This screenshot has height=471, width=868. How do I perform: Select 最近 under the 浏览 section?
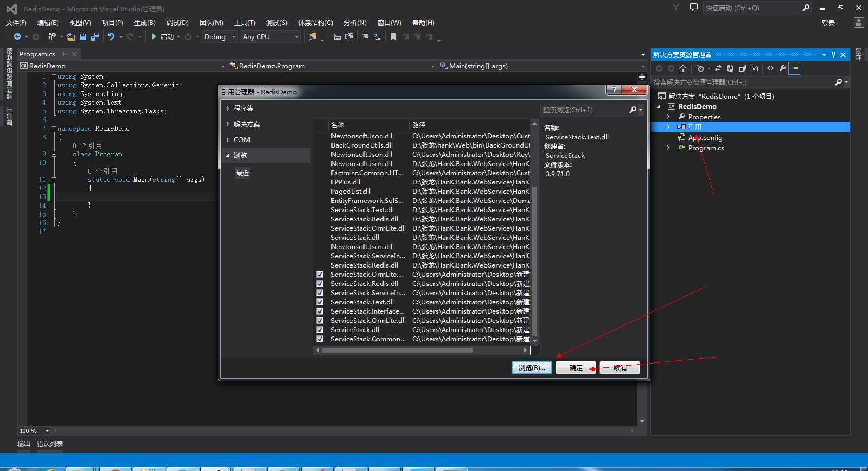pyautogui.click(x=242, y=173)
